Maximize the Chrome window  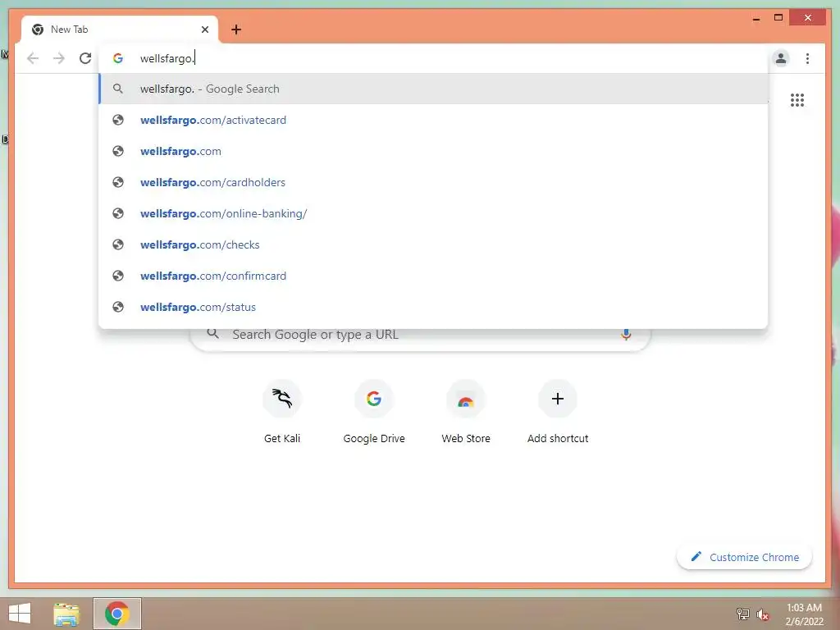coord(778,18)
